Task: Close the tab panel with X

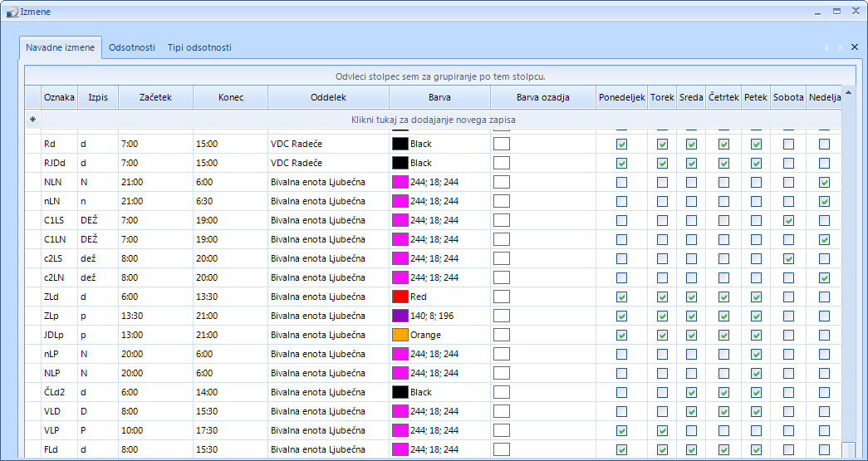Action: point(854,47)
